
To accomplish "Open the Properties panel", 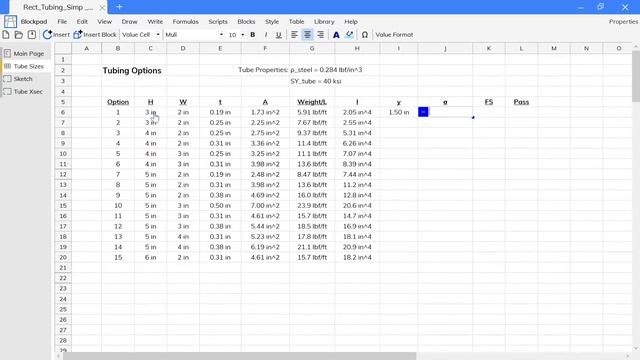I will [623, 22].
